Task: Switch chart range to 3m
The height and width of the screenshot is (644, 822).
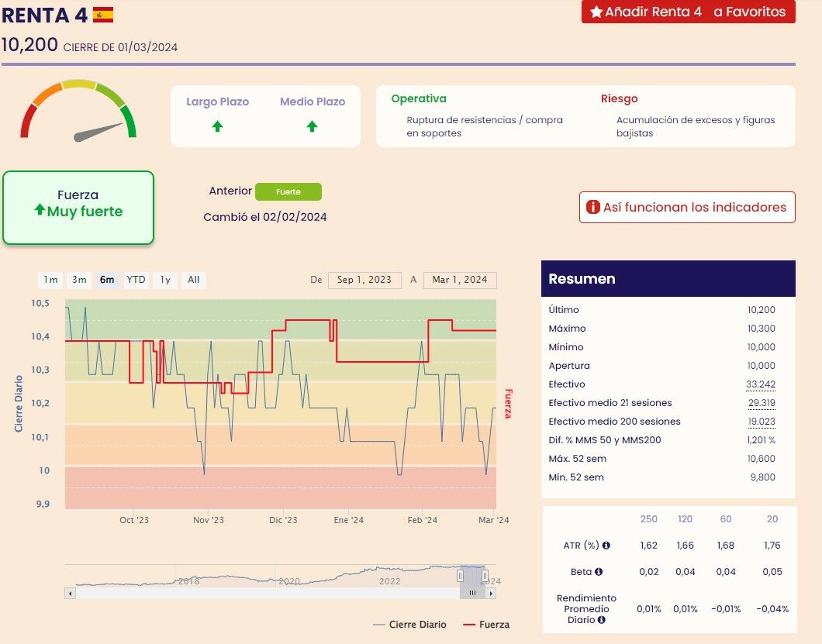Action: [x=79, y=280]
